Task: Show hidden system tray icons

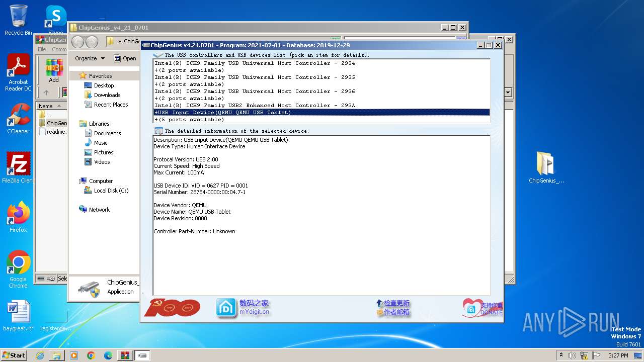Action: pos(561,355)
